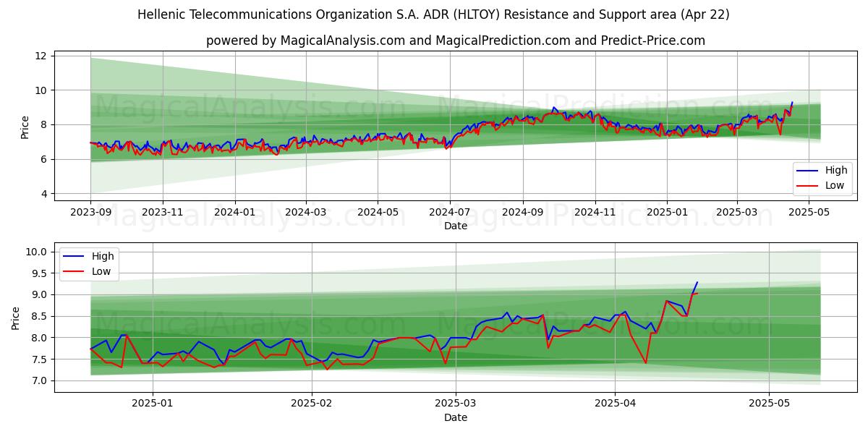
Task: Click the upper chart y-axis value 10
Action: (41, 90)
